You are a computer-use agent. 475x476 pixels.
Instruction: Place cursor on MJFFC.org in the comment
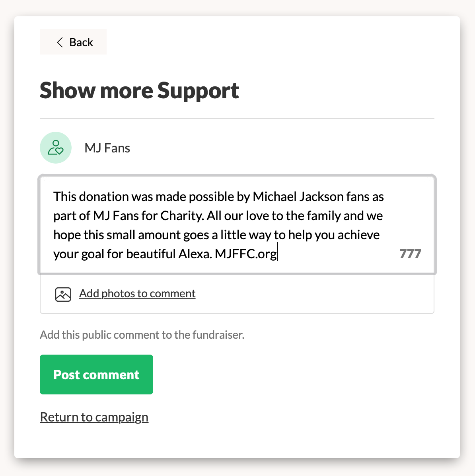(245, 254)
